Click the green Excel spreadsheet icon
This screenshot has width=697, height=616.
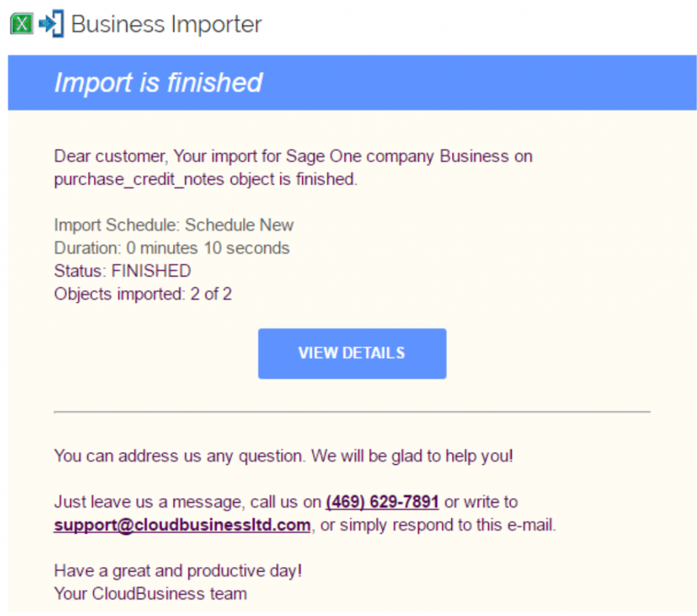22,25
